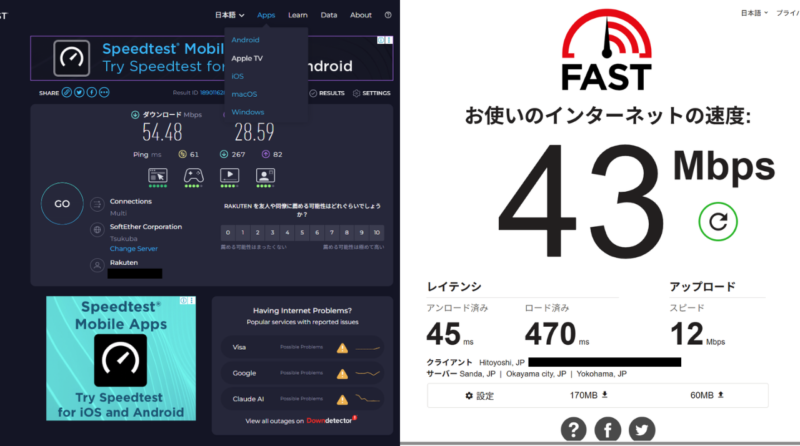Click the Connections mode icon
The image size is (800, 446).
pos(97,204)
